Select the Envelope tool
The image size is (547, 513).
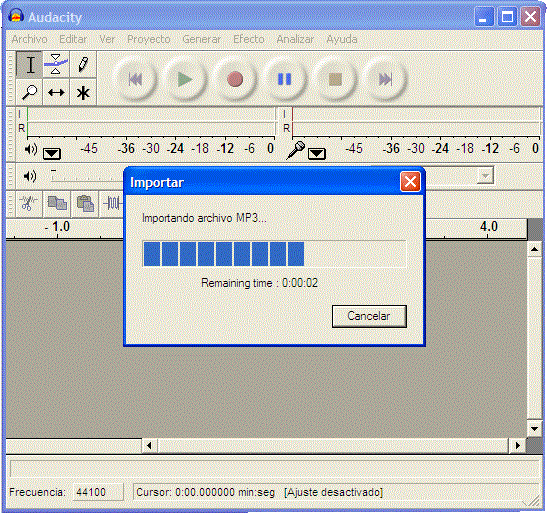coord(56,65)
